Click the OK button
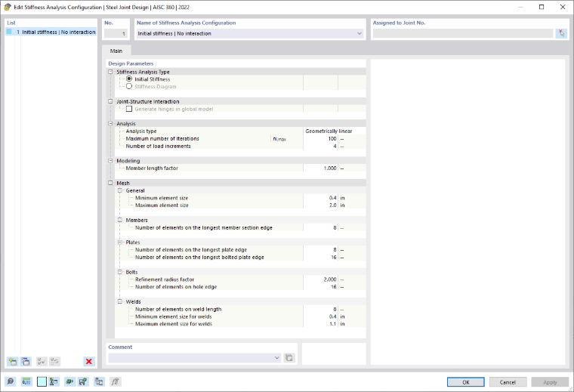 [x=466, y=382]
